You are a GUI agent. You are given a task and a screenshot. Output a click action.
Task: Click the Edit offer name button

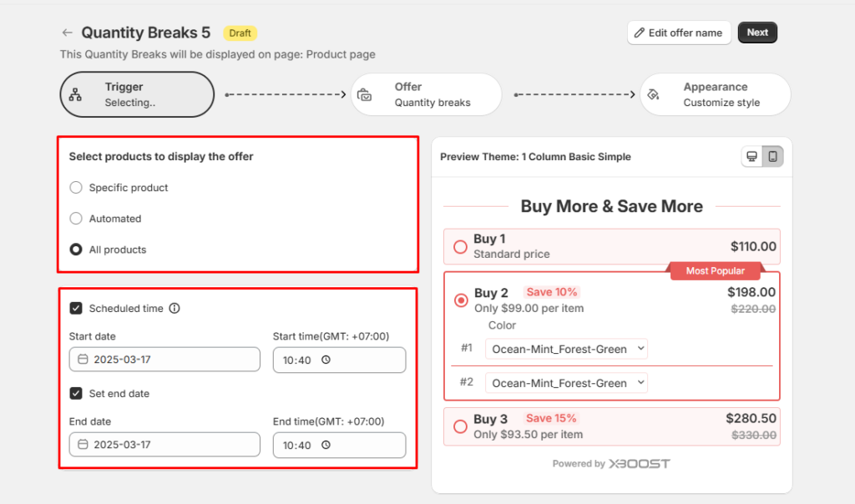[678, 33]
